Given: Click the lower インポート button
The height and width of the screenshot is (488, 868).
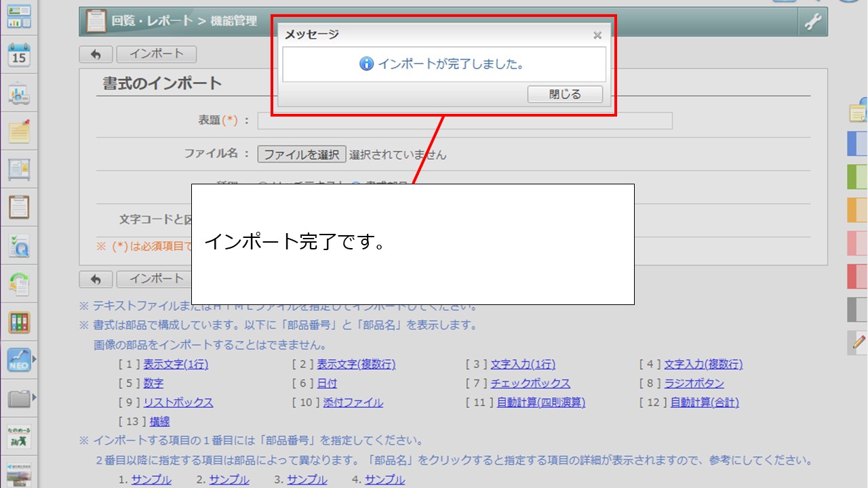Looking at the screenshot, I should [x=154, y=279].
